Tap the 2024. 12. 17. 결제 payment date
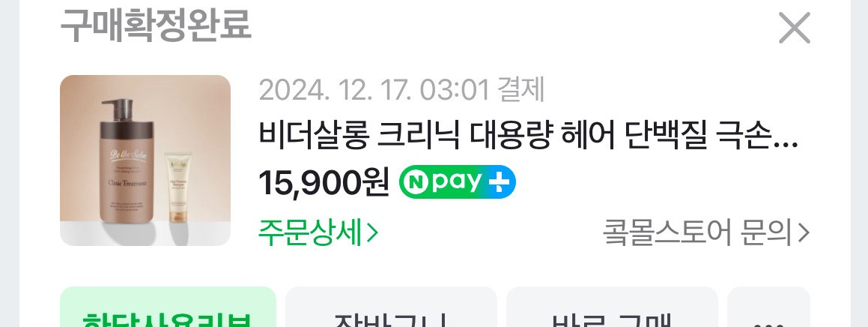This screenshot has width=868, height=327. point(402,90)
